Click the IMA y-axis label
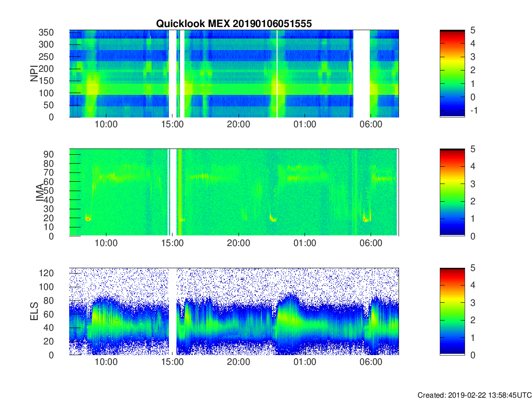Screen dimensions: 532x399 39,192
